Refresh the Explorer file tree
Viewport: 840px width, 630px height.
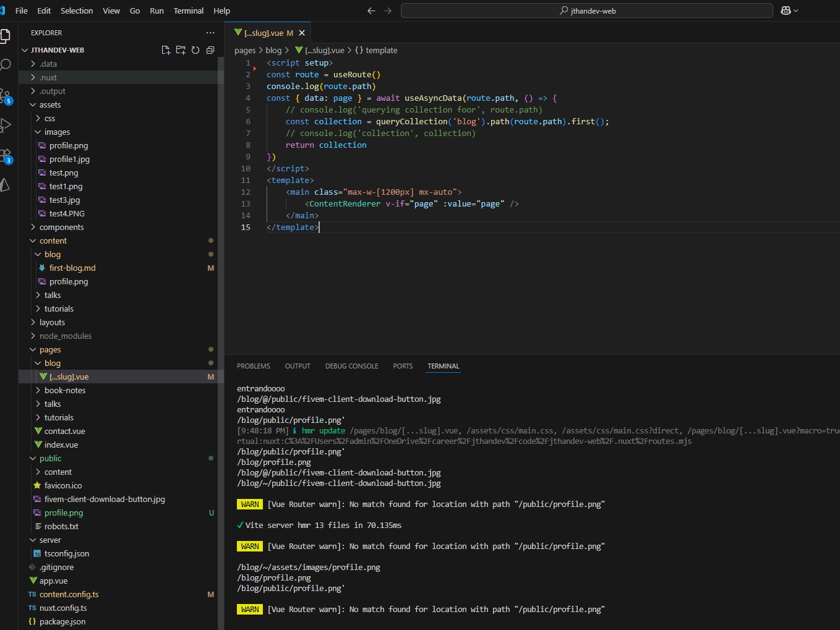(x=195, y=50)
